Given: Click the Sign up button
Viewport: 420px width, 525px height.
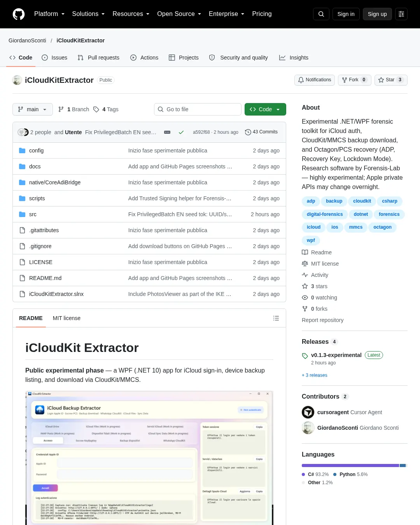Looking at the screenshot, I should [x=377, y=14].
